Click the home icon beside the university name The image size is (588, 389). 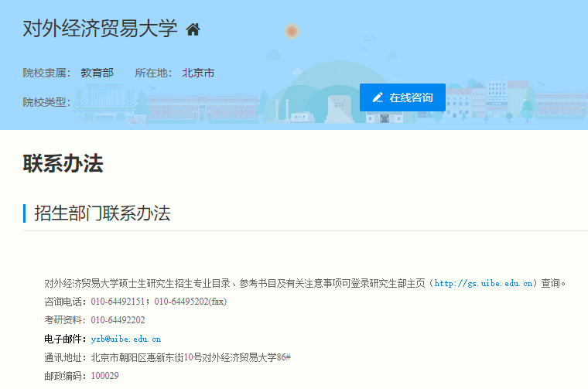[x=193, y=29]
